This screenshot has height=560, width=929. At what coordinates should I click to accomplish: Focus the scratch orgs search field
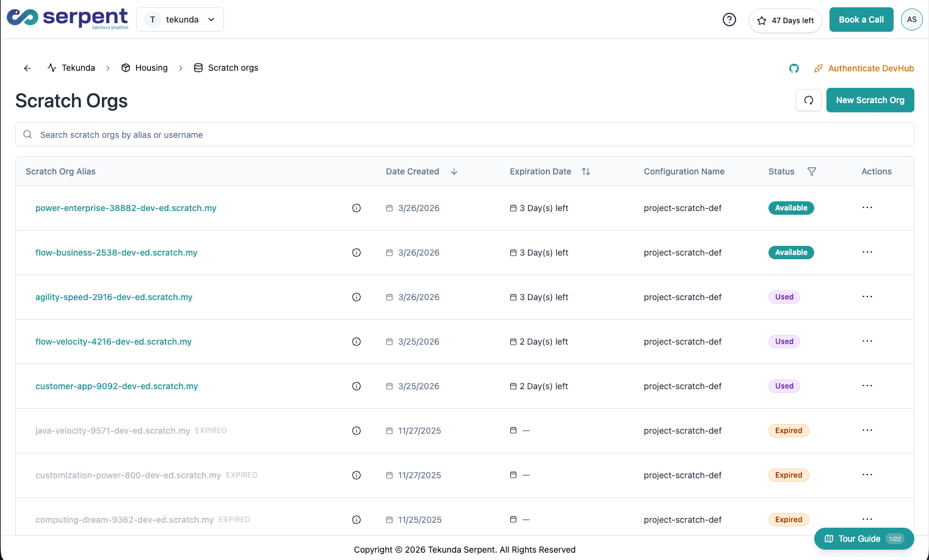pos(464,135)
